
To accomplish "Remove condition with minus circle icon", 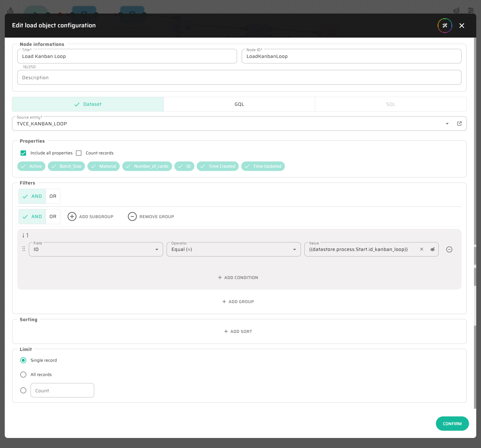I will [x=449, y=249].
